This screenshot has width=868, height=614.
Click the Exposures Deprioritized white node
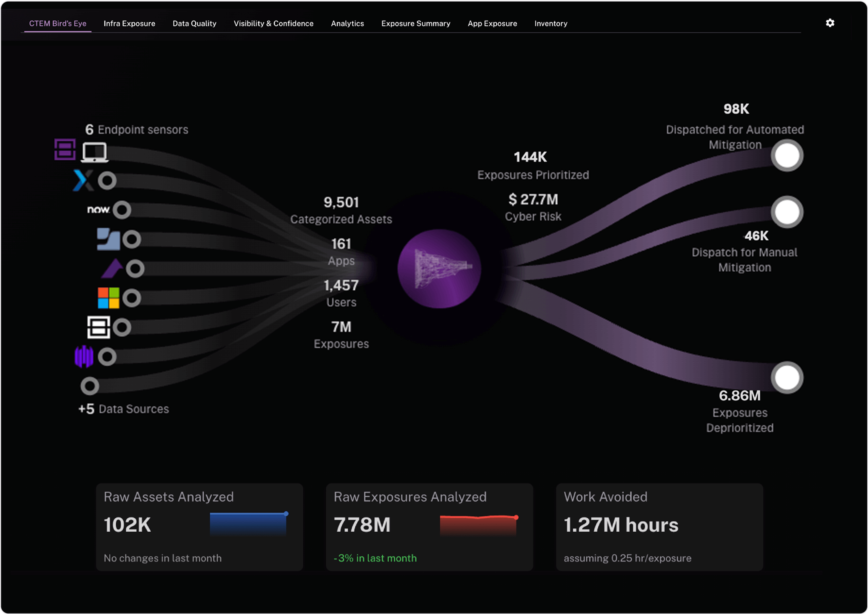coord(786,378)
